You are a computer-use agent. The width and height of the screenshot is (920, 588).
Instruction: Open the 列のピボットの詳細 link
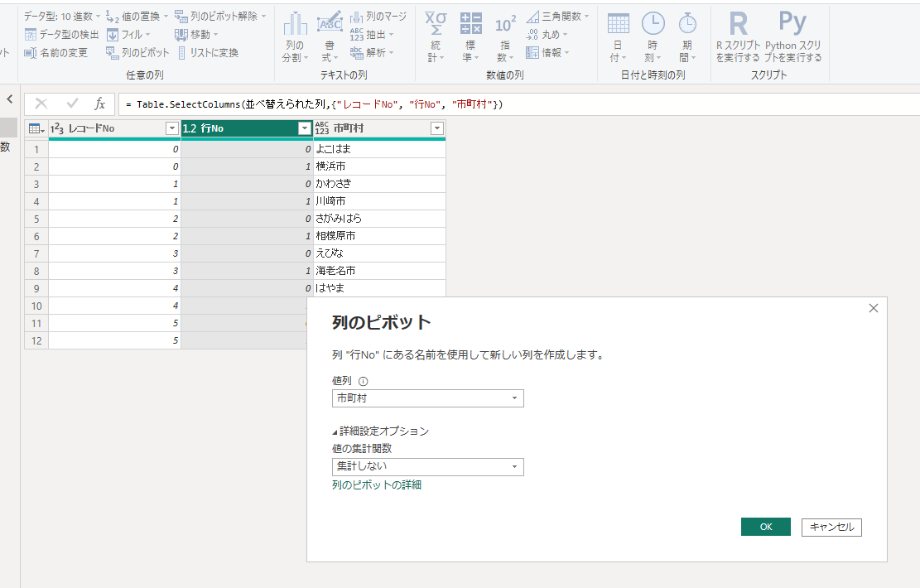377,484
